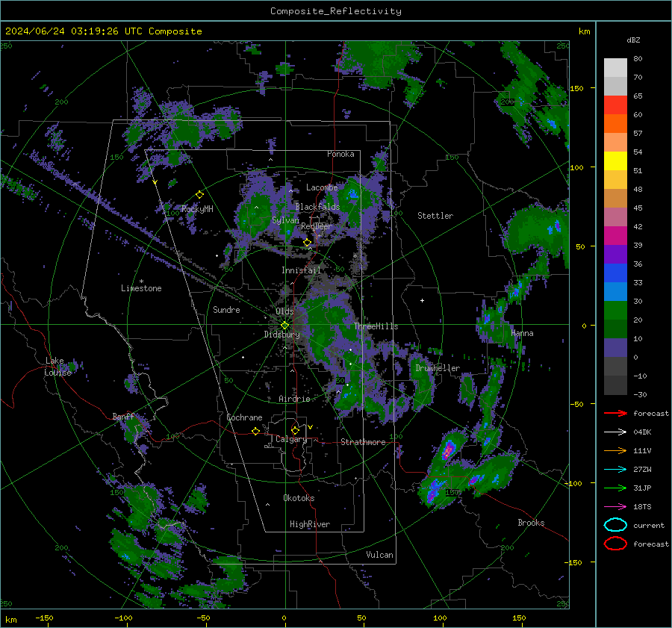Select the magenta 39 dBZ color swatch
The height and width of the screenshot is (628, 672).
[x=615, y=236]
